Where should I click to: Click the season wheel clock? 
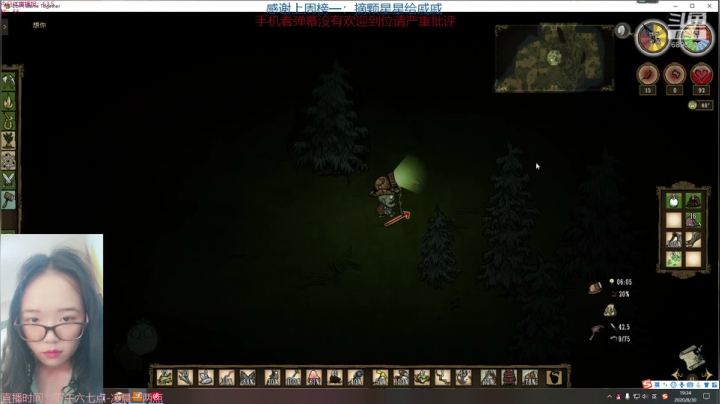(696, 38)
